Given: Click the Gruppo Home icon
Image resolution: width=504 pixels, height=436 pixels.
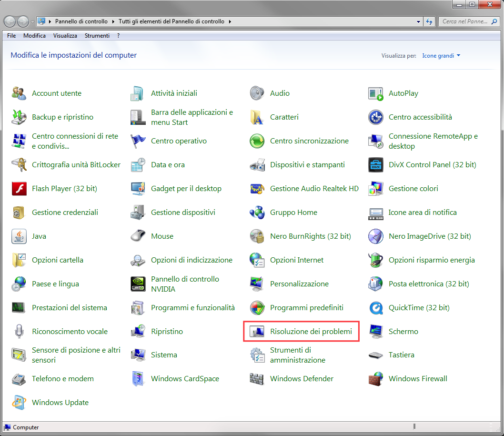Looking at the screenshot, I should click(257, 212).
